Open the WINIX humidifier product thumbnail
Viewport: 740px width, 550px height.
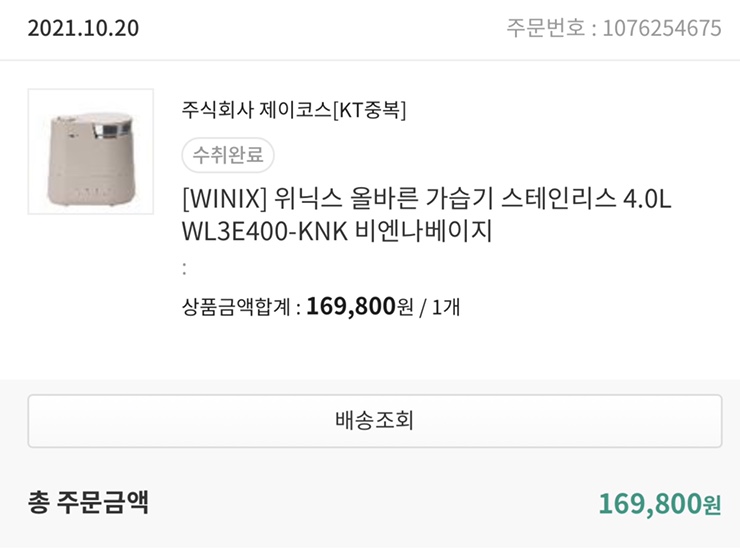click(x=91, y=152)
